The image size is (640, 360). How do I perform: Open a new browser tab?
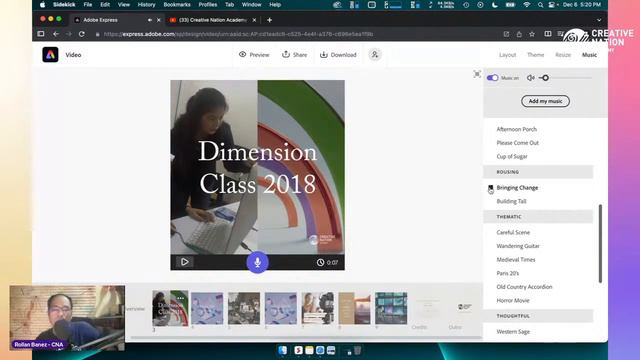269,20
